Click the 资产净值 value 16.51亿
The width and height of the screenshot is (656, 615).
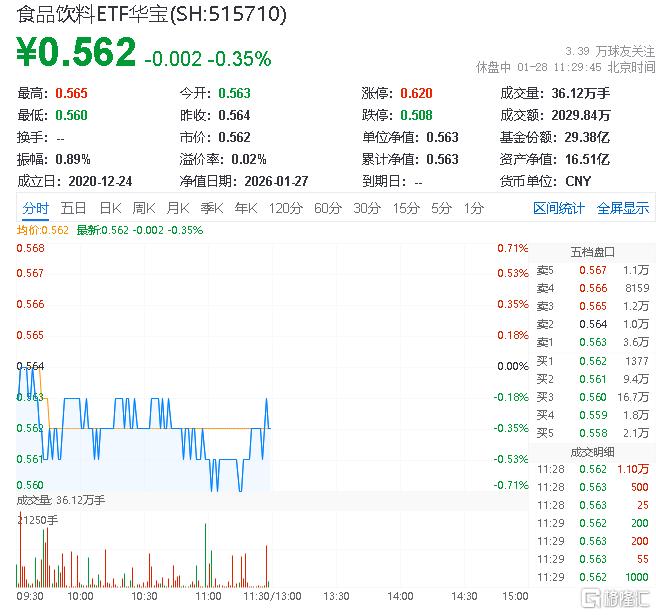(x=587, y=159)
